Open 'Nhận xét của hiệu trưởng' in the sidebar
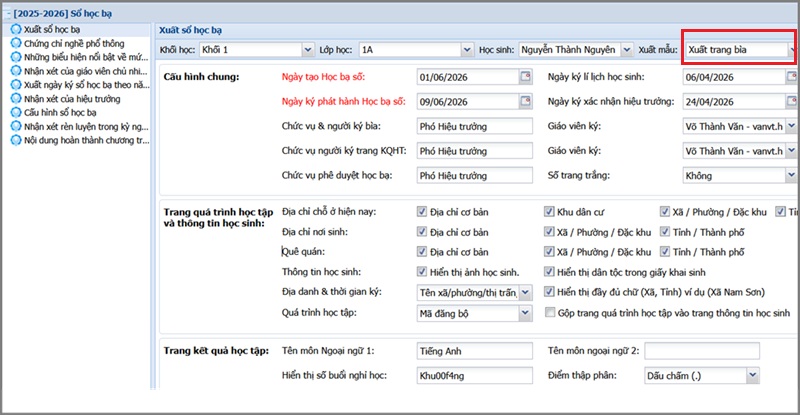 tap(72, 99)
